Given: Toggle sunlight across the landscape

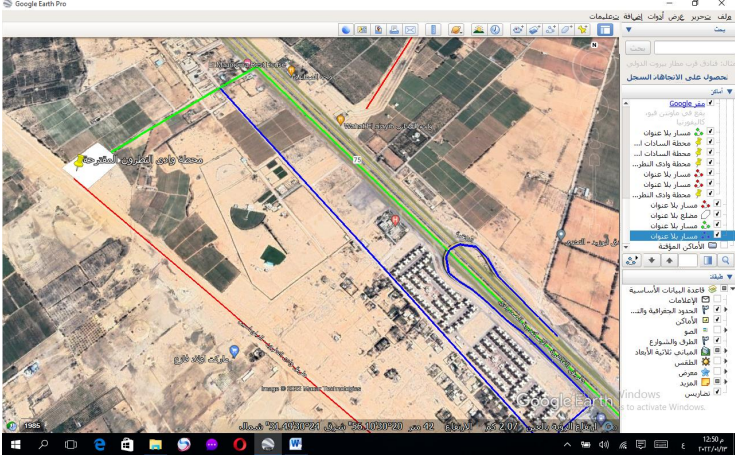Looking at the screenshot, I should click(x=479, y=30).
